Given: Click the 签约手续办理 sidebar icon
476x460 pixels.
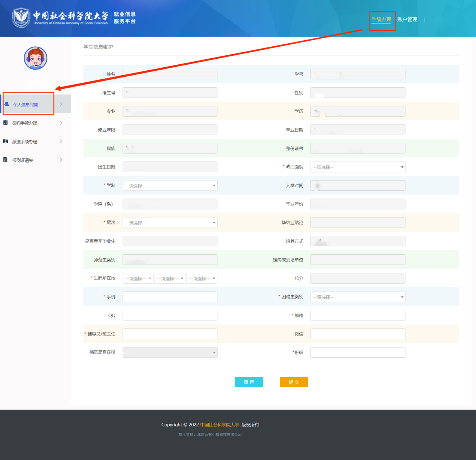Looking at the screenshot, I should [x=6, y=123].
